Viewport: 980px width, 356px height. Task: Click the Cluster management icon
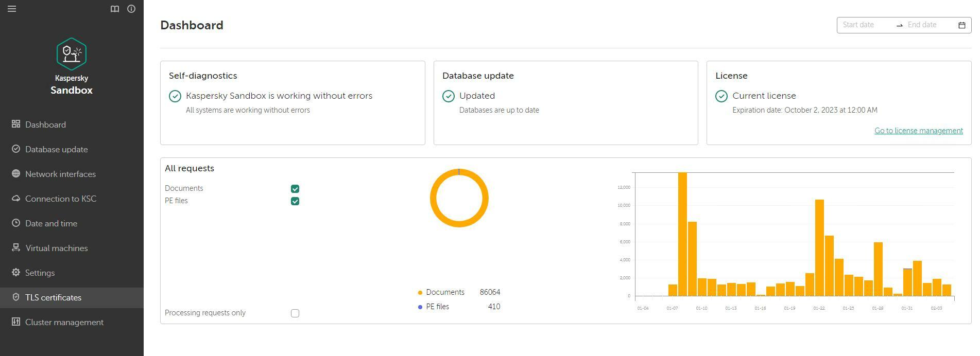(16, 322)
